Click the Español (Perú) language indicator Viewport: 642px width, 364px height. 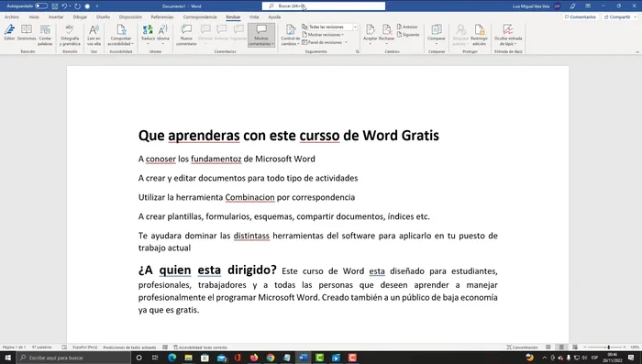click(84, 347)
